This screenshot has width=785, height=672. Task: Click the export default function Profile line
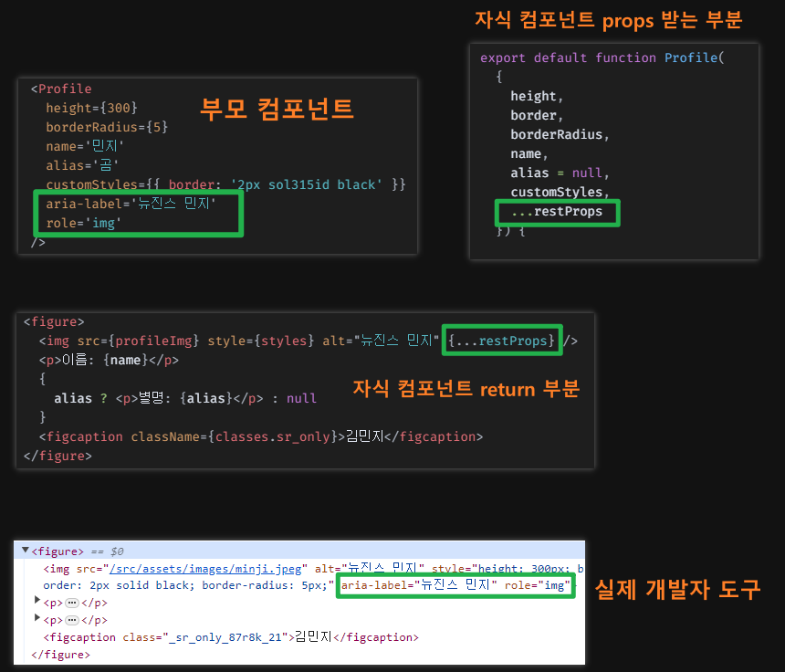pyautogui.click(x=602, y=58)
